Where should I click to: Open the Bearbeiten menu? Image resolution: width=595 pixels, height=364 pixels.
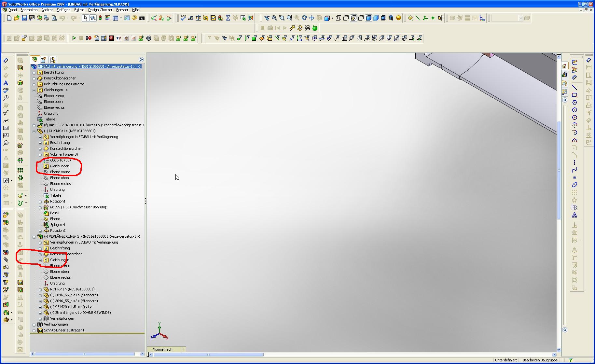29,10
